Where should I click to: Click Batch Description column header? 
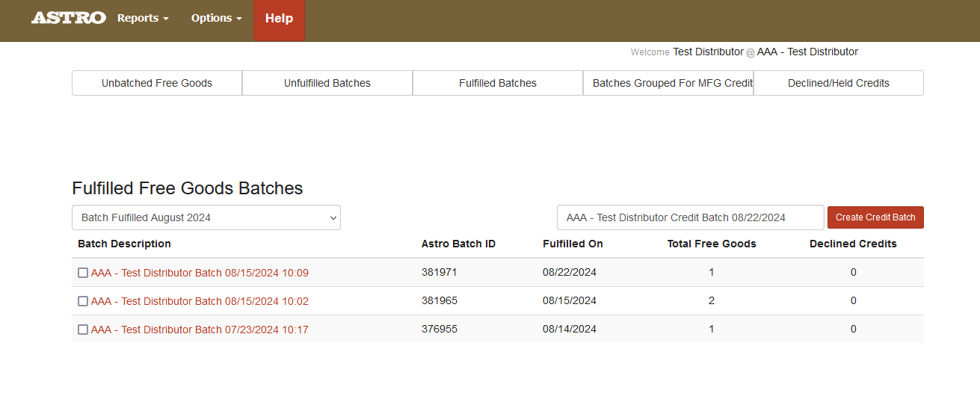124,244
